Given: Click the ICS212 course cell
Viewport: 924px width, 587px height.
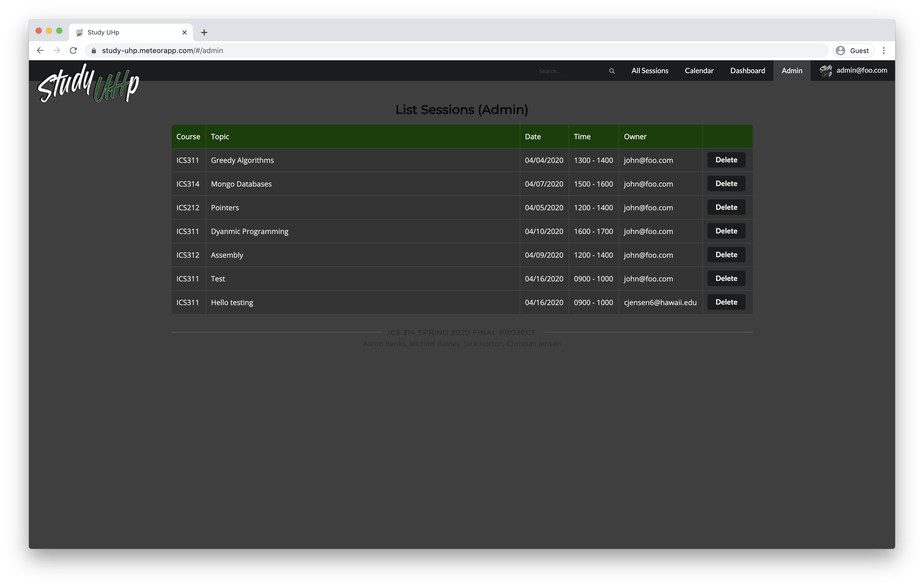Looking at the screenshot, I should pos(188,208).
